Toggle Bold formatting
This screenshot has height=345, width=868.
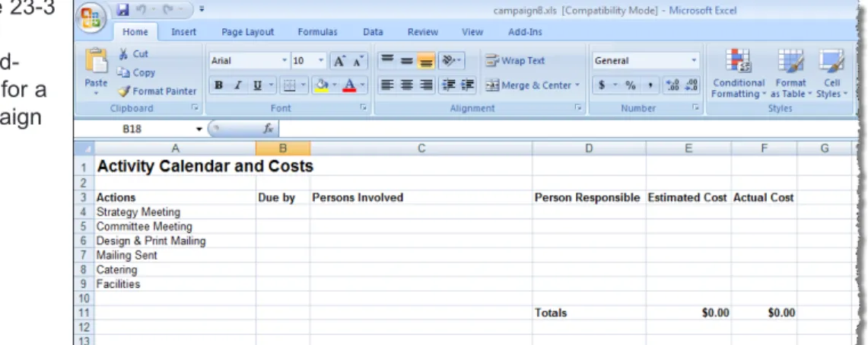click(218, 85)
